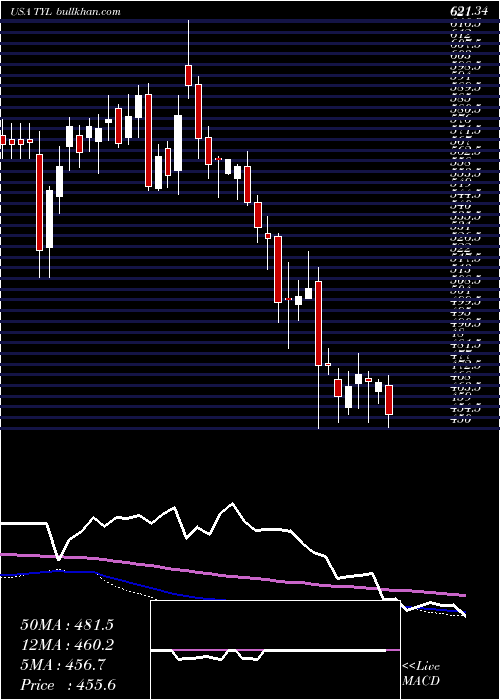Click inside the MACD inset panel

tap(275, 650)
